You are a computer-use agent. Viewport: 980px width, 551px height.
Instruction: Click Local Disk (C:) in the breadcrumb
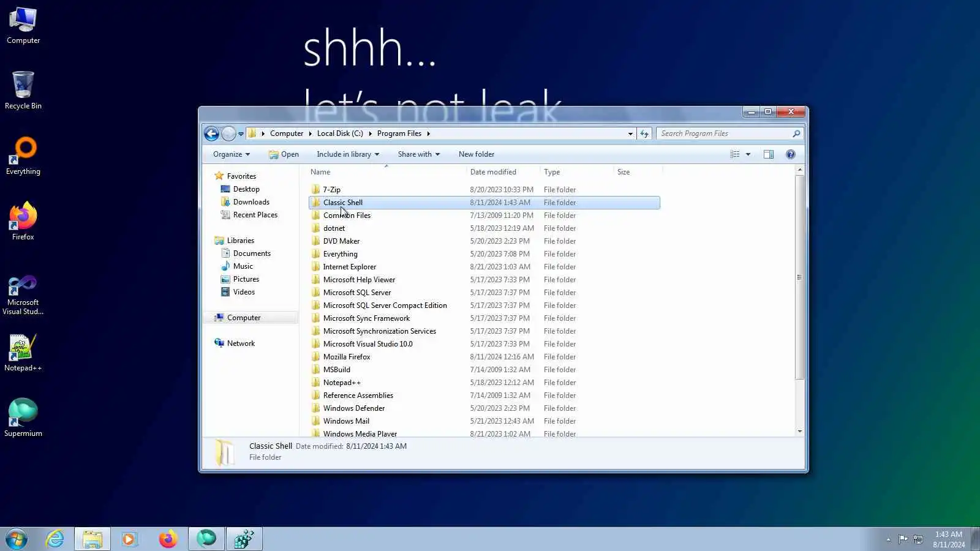(340, 133)
